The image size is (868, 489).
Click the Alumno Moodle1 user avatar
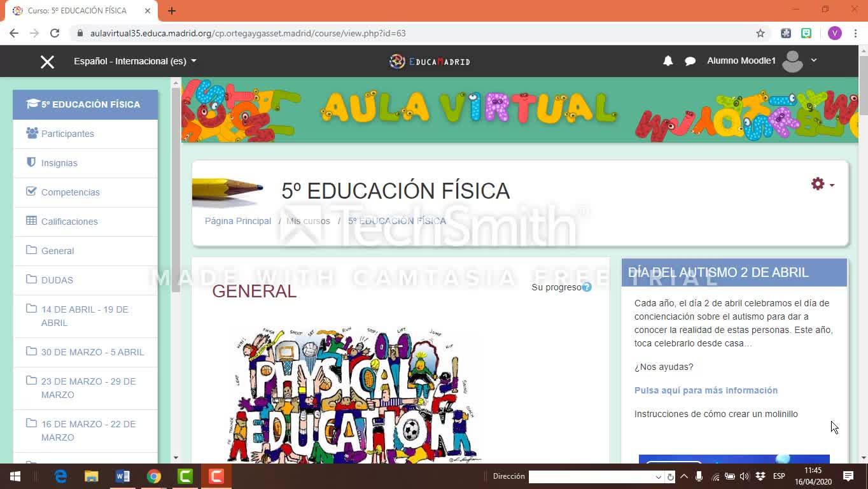792,61
